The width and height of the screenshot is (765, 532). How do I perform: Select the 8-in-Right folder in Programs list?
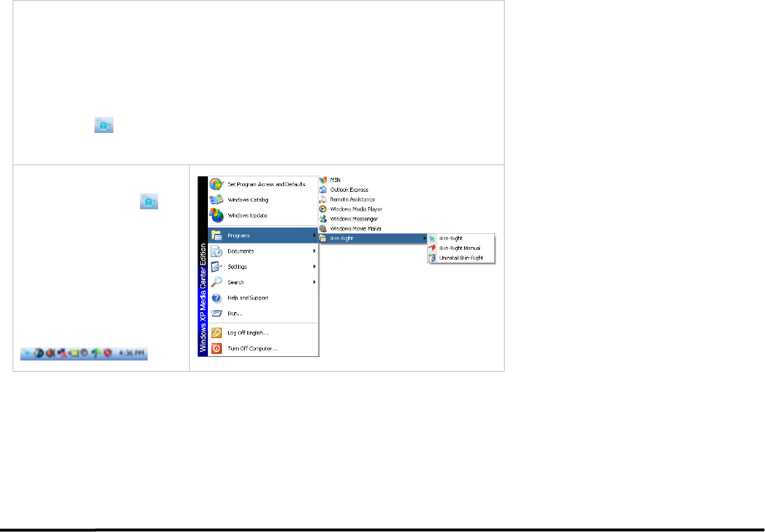click(373, 239)
